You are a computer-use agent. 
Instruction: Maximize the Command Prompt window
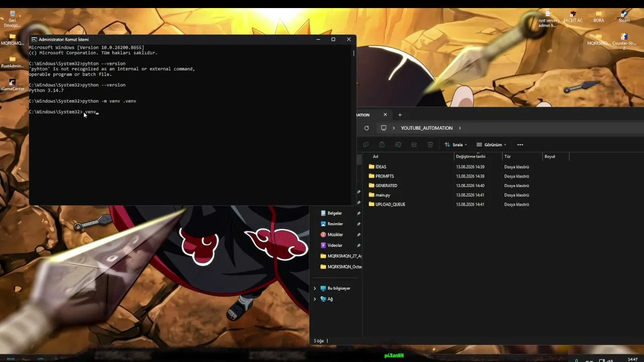pos(333,39)
